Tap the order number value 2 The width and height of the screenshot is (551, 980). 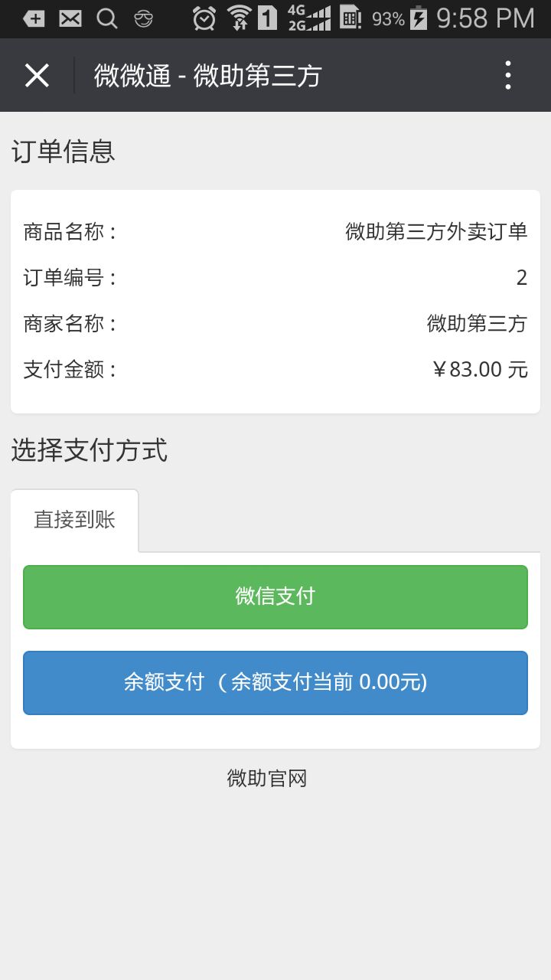click(x=522, y=278)
